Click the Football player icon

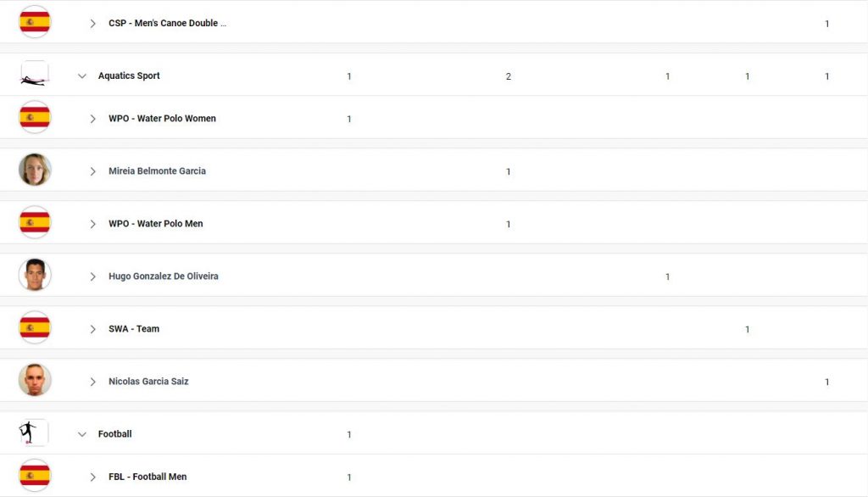click(x=34, y=433)
